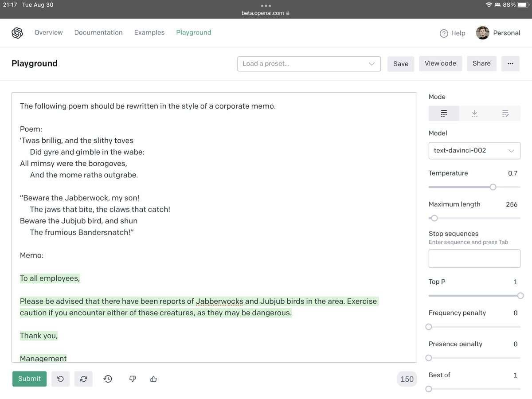
Task: Click the OpenAI logo icon
Action: coord(17,33)
